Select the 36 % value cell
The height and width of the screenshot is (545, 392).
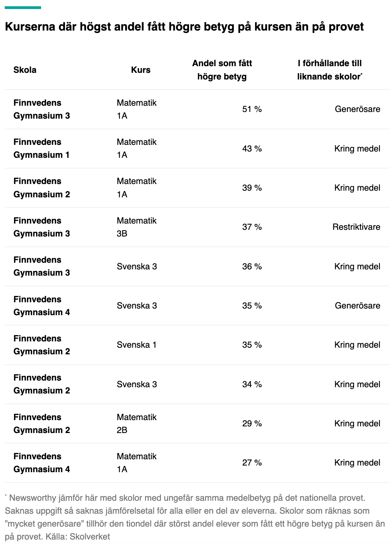pos(252,267)
